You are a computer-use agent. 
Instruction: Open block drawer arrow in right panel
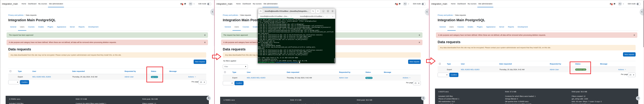(x=642, y=12)
